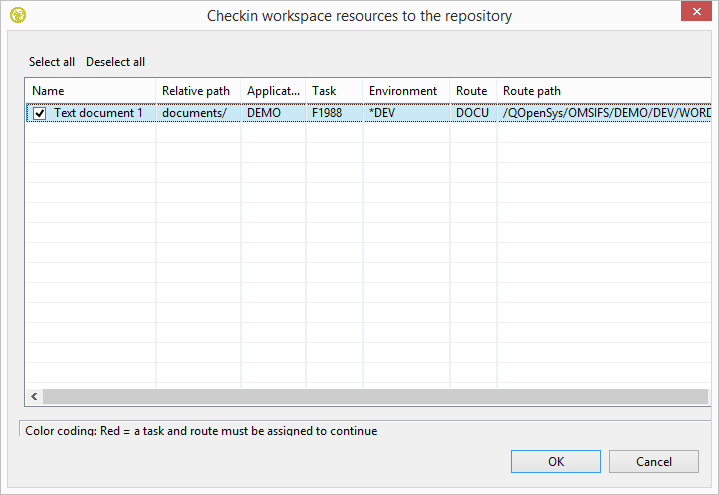Click Select all above the table
The height and width of the screenshot is (495, 719).
(x=52, y=62)
